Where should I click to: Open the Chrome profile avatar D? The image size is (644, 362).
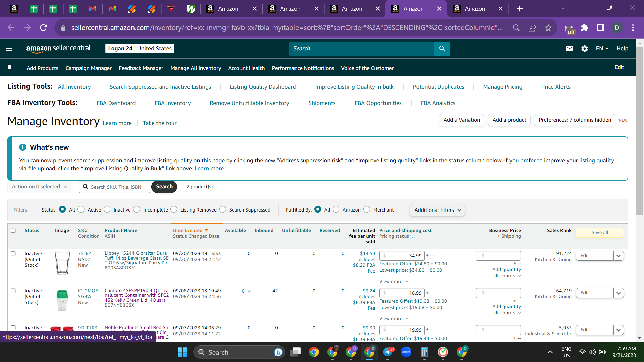point(616,28)
